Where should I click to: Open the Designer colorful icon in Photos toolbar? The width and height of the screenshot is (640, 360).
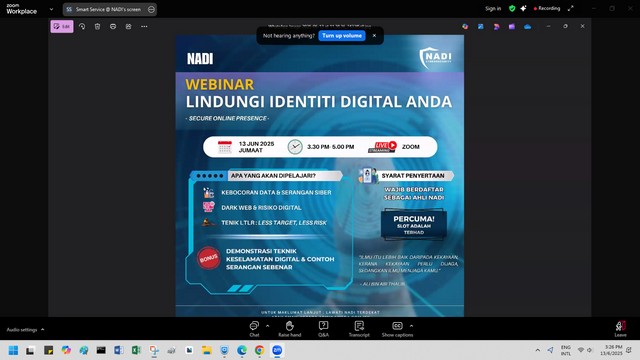tap(465, 27)
